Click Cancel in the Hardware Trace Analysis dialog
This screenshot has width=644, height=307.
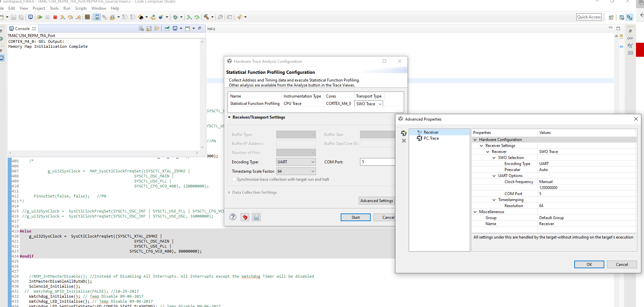click(384, 217)
